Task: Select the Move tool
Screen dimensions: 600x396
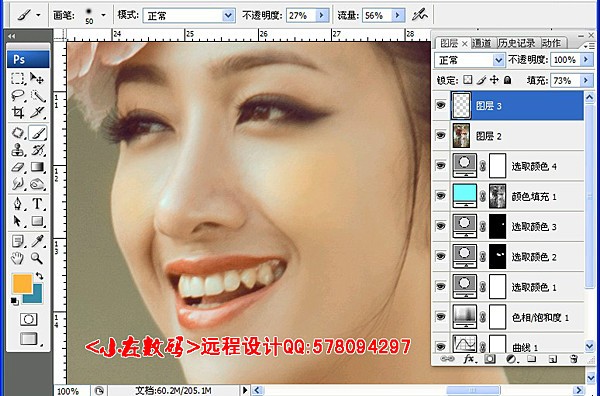Action: [37, 78]
